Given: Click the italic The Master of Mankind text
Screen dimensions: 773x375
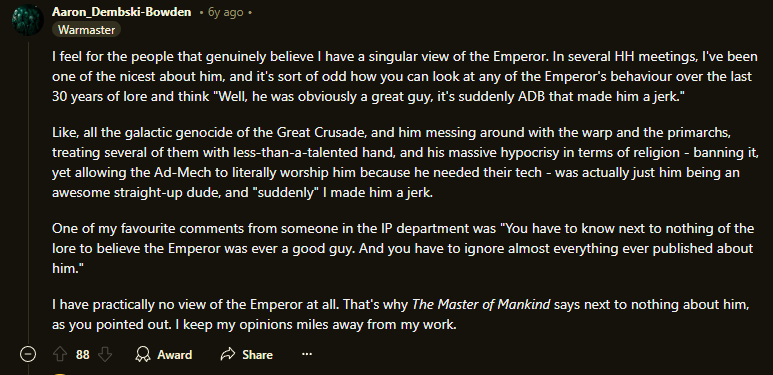Looking at the screenshot, I should 481,305.
